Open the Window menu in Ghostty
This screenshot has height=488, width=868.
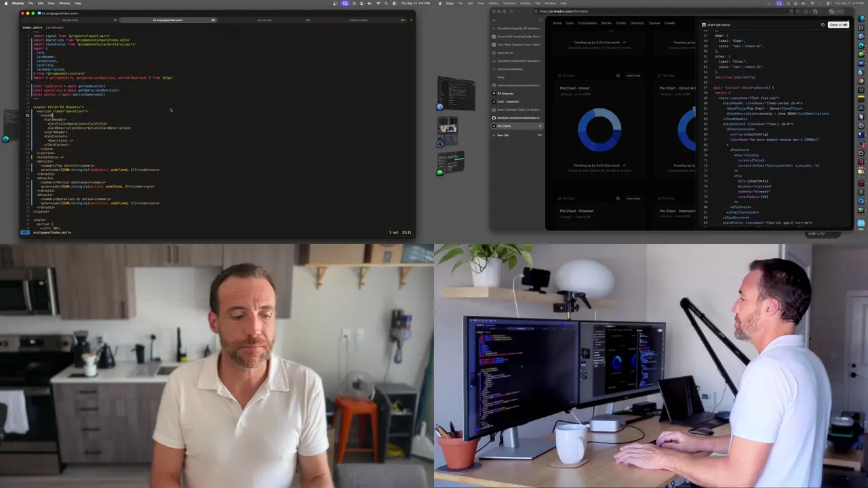pyautogui.click(x=64, y=3)
